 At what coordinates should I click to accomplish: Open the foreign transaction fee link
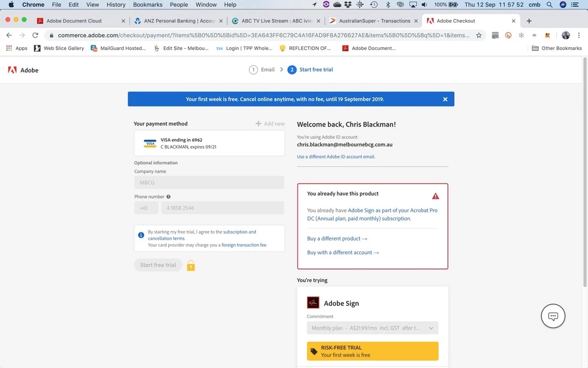[244, 245]
